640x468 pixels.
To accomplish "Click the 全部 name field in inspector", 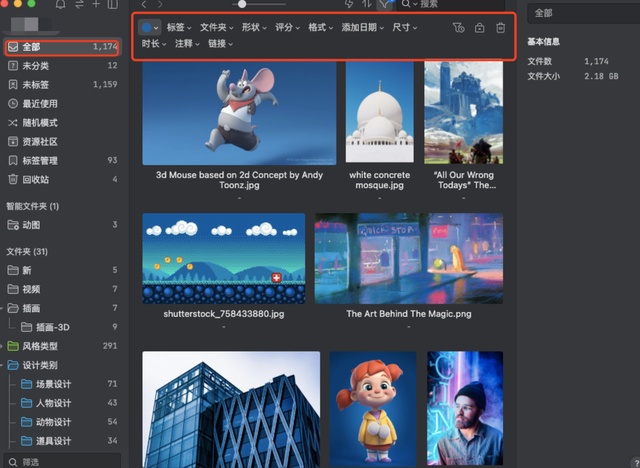I will (584, 13).
